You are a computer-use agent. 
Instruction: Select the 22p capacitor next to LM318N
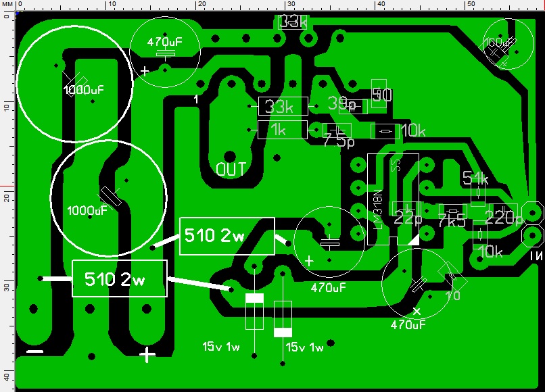point(406,210)
